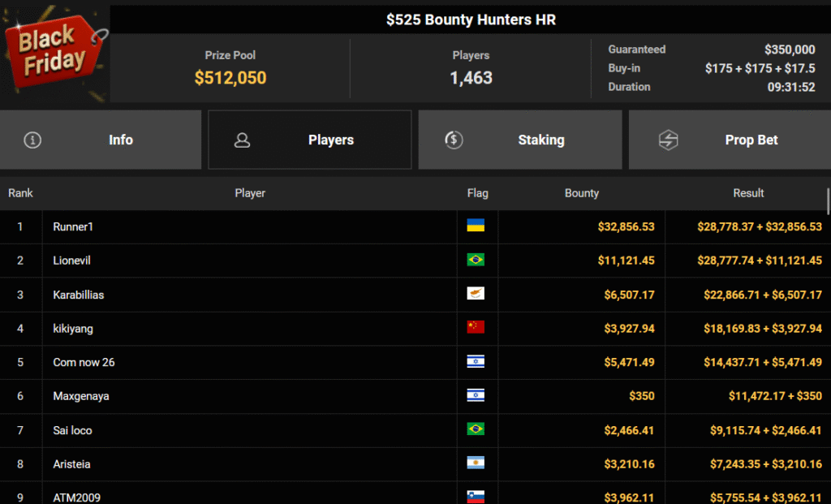Click the Black Friday tag badge
Image resolution: width=831 pixels, height=504 pixels.
click(x=54, y=52)
